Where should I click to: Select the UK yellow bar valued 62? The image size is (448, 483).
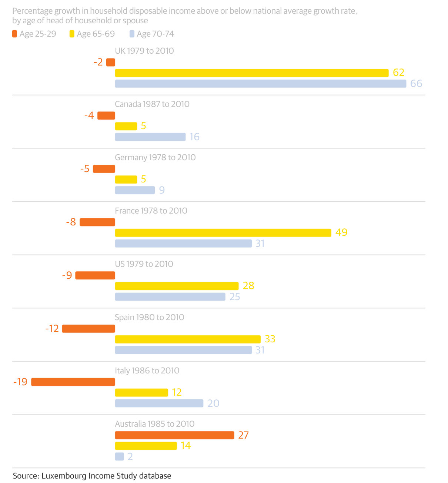(252, 73)
